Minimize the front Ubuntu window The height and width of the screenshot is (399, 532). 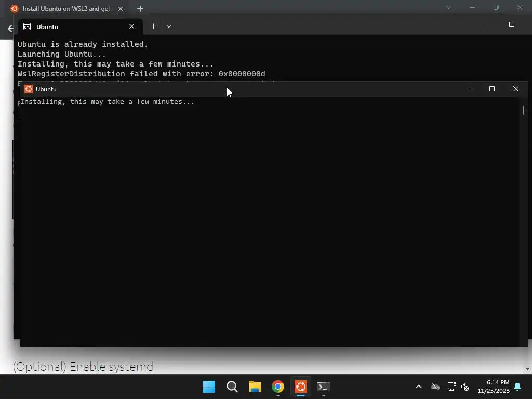(x=469, y=89)
